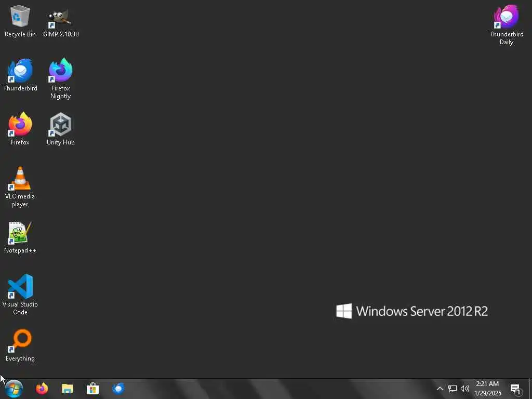Show hidden system tray icons

pyautogui.click(x=440, y=389)
